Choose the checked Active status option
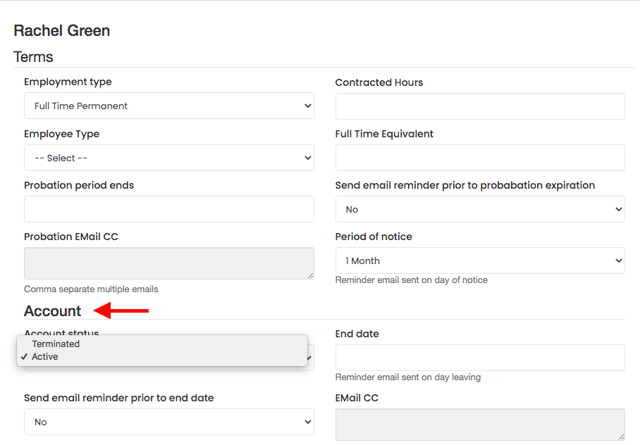640x445 pixels. (x=45, y=357)
